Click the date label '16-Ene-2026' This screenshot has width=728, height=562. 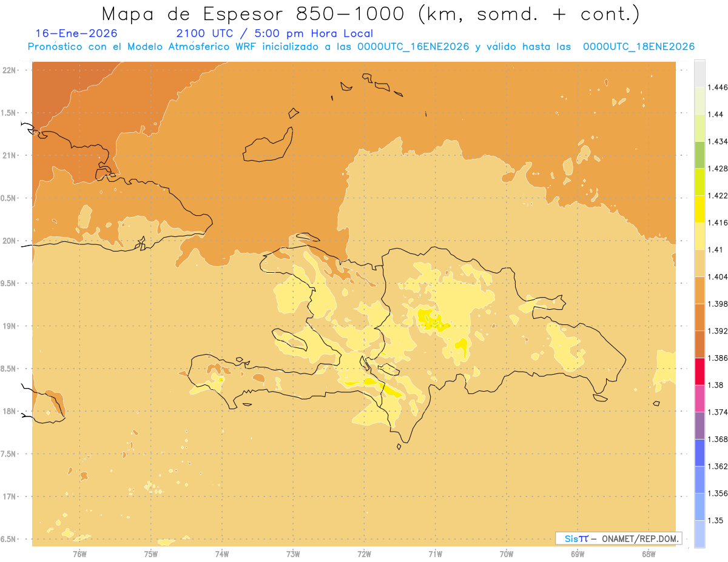pos(76,33)
